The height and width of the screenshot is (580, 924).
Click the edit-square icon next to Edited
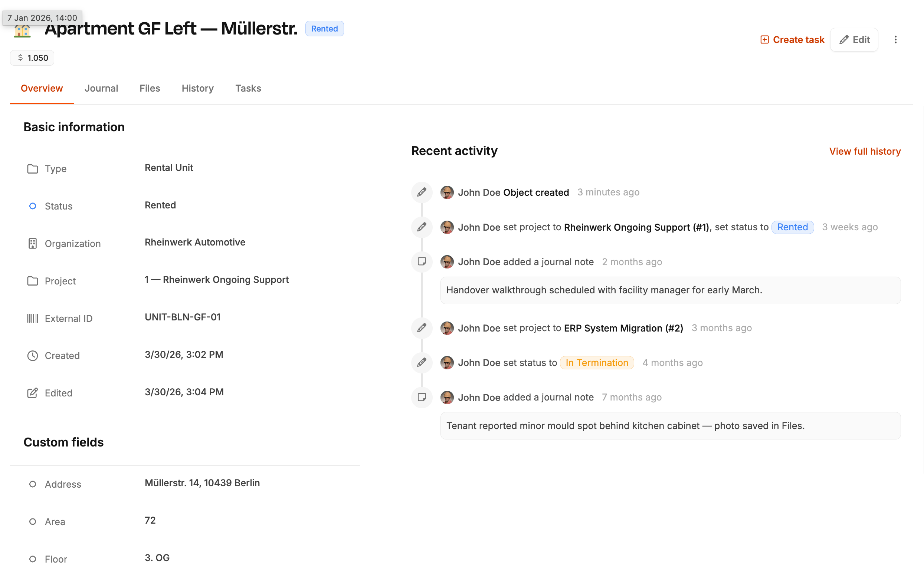[x=33, y=393]
